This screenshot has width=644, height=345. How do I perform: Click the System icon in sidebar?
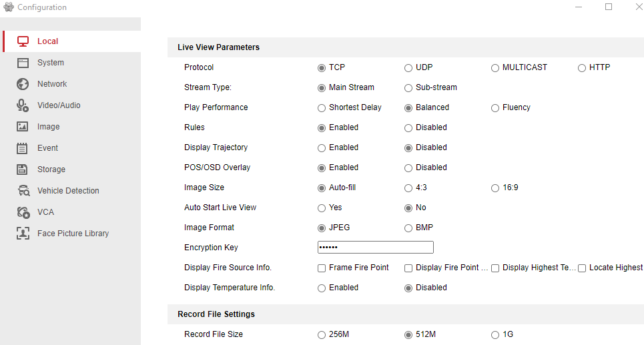[23, 63]
